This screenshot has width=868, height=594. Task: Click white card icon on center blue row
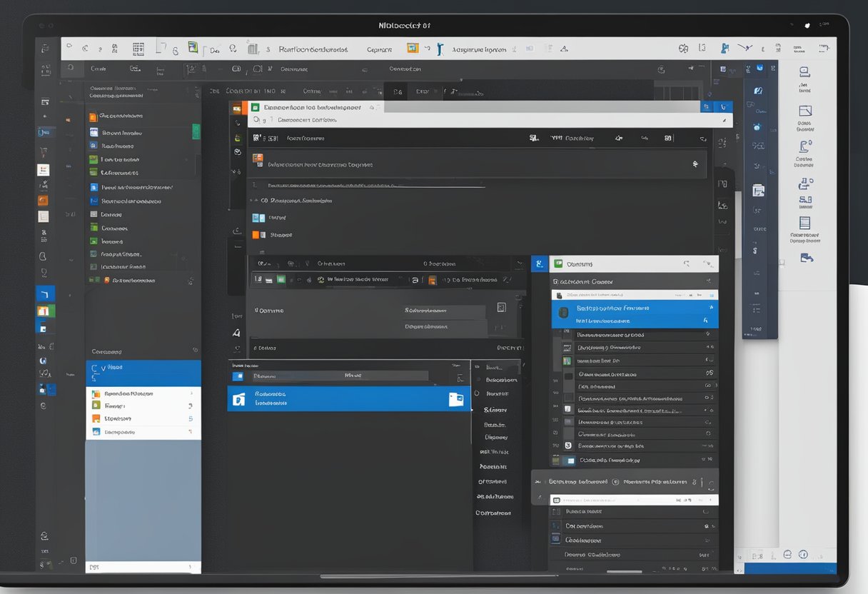tap(455, 399)
